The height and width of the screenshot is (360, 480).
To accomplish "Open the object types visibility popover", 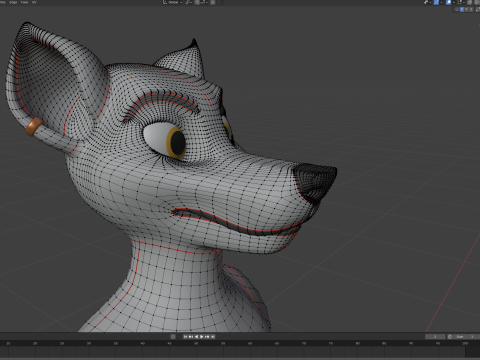I will [x=428, y=2].
